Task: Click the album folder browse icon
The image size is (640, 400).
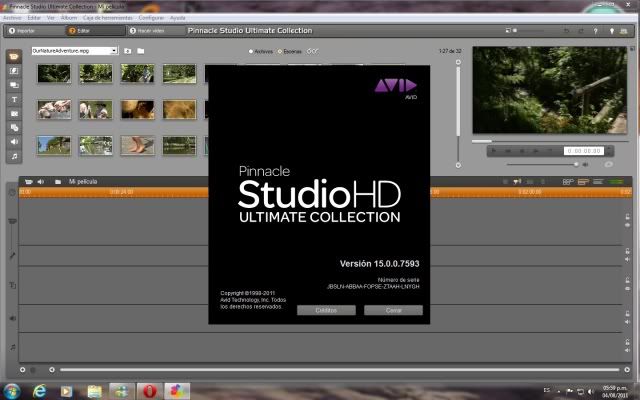Action: (141, 50)
